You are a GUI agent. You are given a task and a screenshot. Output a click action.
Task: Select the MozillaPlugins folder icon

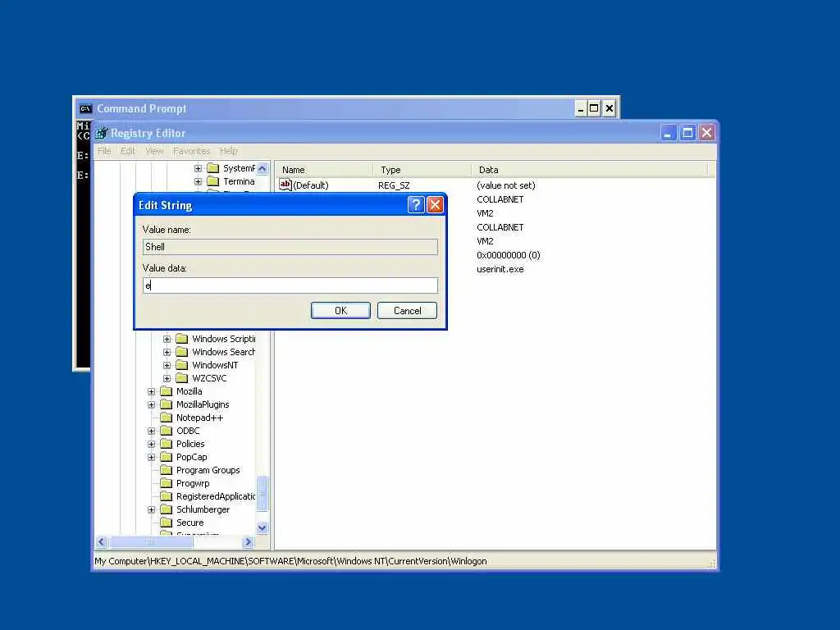click(166, 404)
